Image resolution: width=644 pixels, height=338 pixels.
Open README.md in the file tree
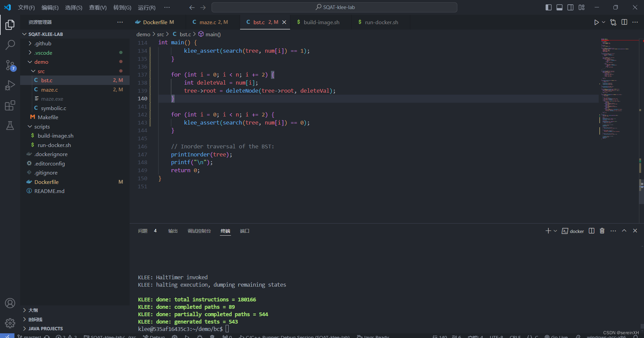point(75,191)
